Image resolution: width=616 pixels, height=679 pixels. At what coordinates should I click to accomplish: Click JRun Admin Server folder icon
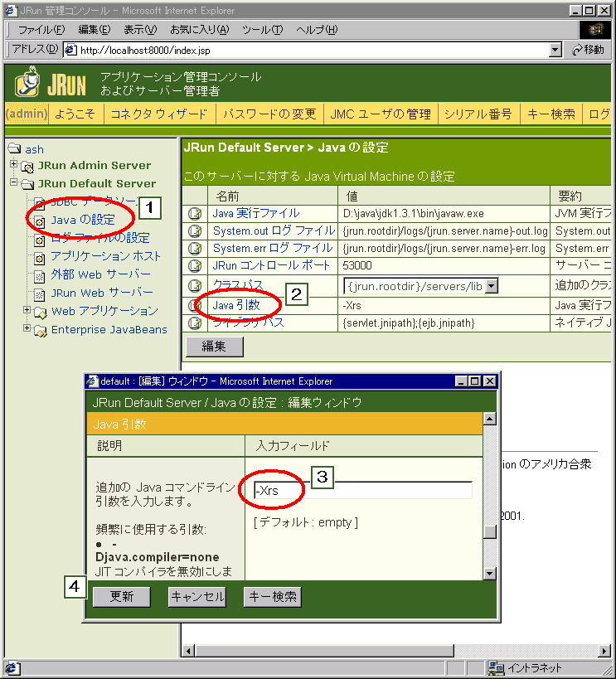tap(27, 167)
